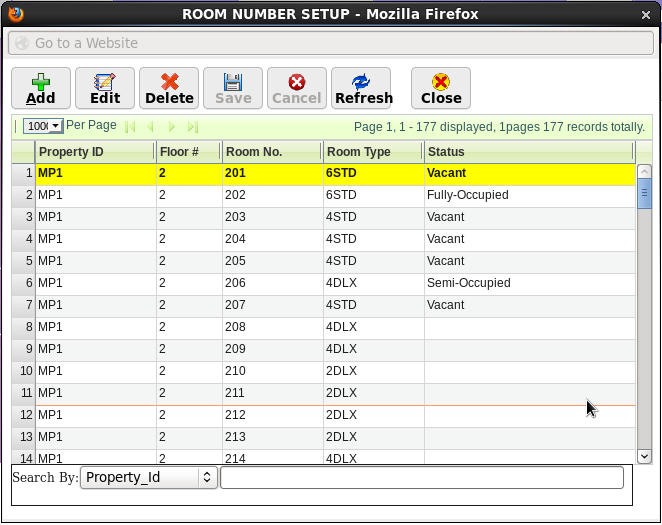This screenshot has height=525, width=662.
Task: Sort by Property ID column header
Action: [94, 152]
